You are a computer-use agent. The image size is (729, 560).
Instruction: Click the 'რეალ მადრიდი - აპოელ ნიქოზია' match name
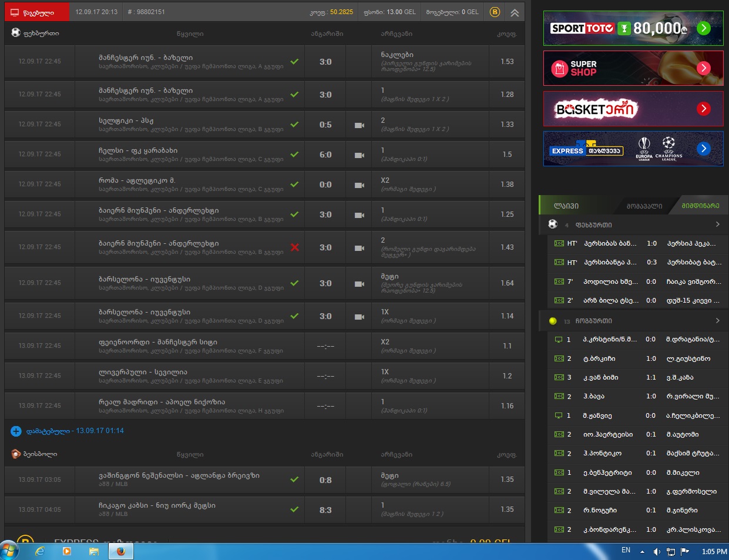click(162, 402)
